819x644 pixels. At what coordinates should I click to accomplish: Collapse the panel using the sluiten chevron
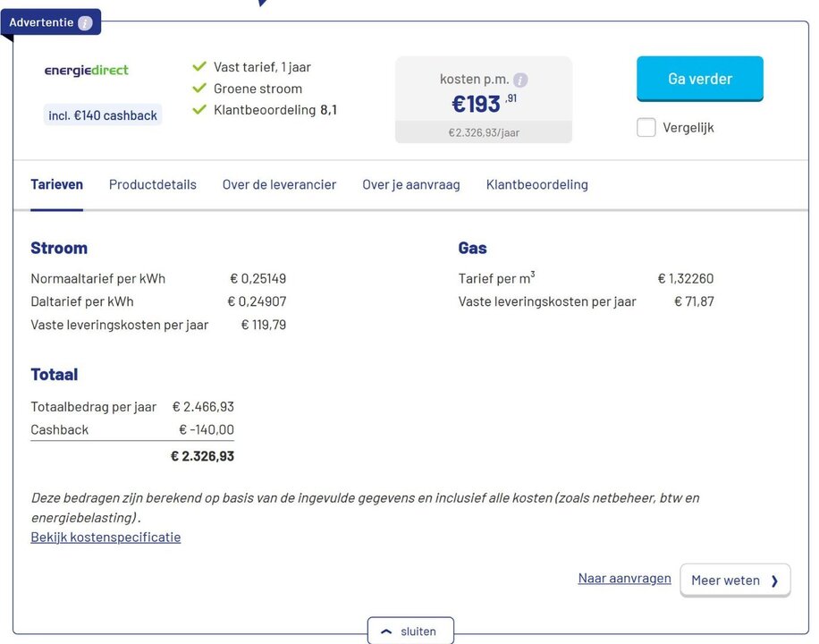pos(387,630)
